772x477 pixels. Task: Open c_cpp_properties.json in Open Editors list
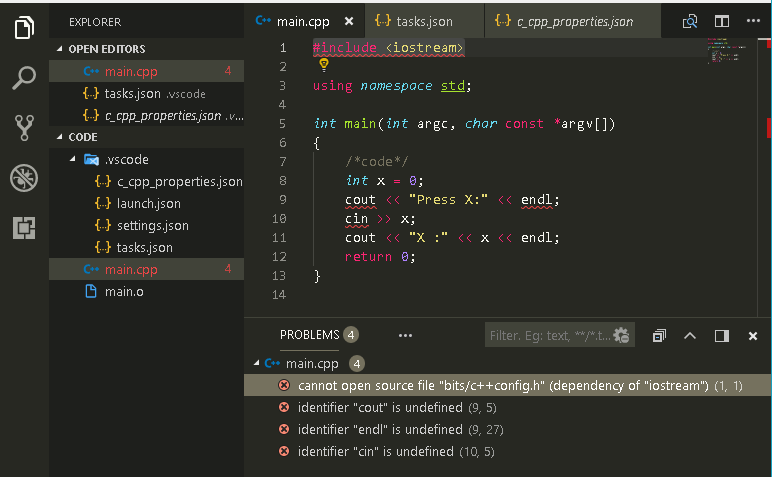pyautogui.click(x=147, y=116)
